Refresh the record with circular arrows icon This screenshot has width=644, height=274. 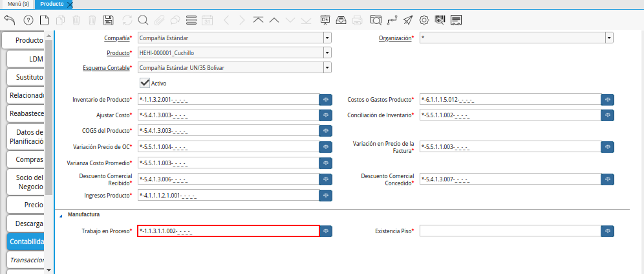[x=127, y=19]
